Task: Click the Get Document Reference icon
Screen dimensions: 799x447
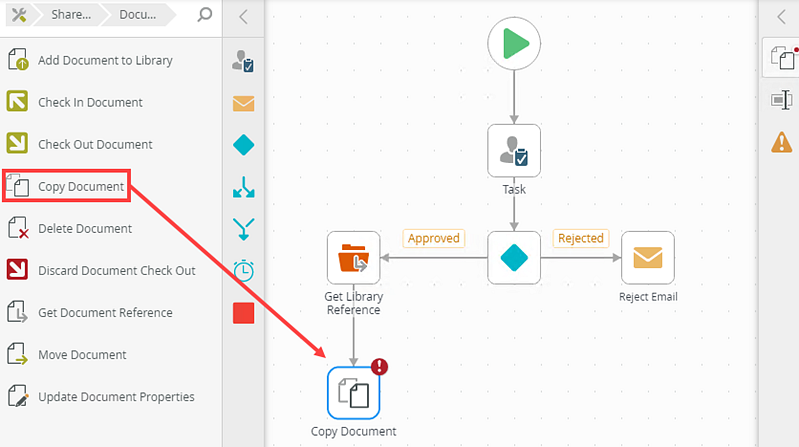Action: [18, 311]
